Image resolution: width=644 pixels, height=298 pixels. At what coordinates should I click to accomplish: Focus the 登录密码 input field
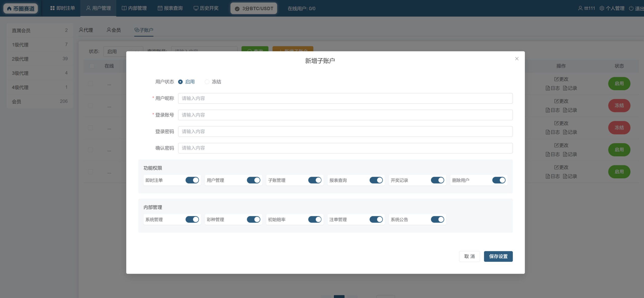click(x=345, y=131)
